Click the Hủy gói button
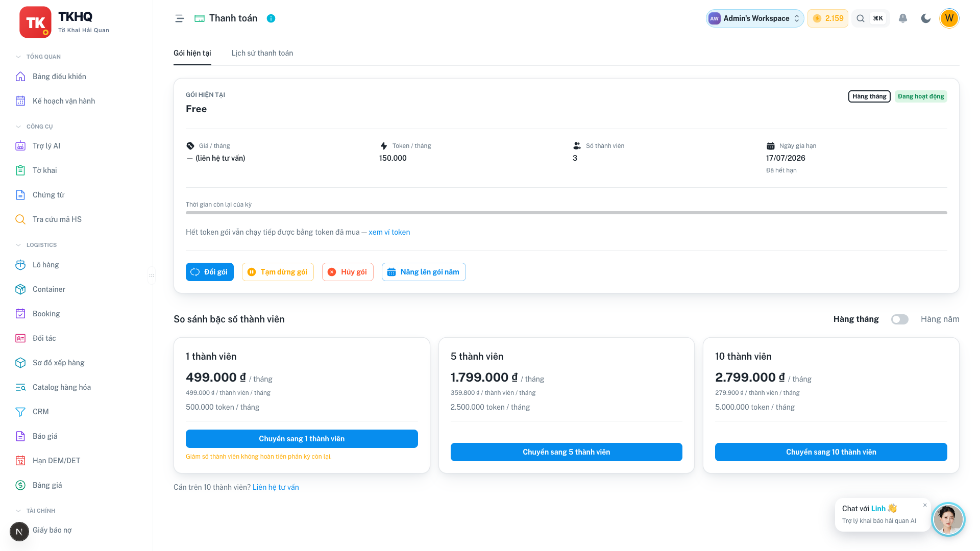 [348, 272]
